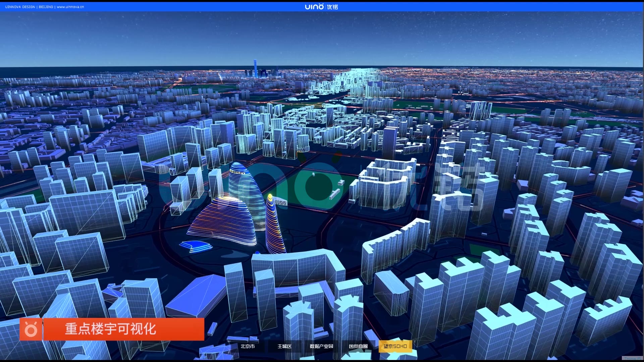Switch to the 主城区 tab
Screen dimensions: 644x362
[284, 346]
